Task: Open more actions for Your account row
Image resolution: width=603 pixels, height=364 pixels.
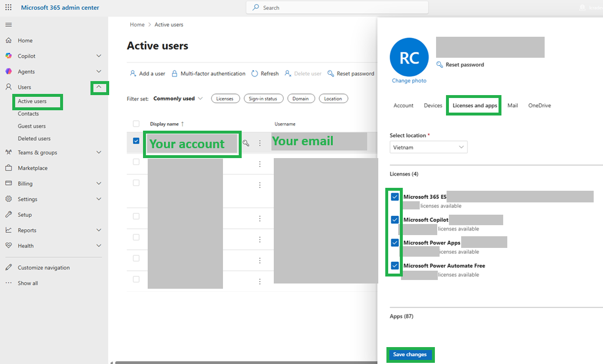Action: 260,143
